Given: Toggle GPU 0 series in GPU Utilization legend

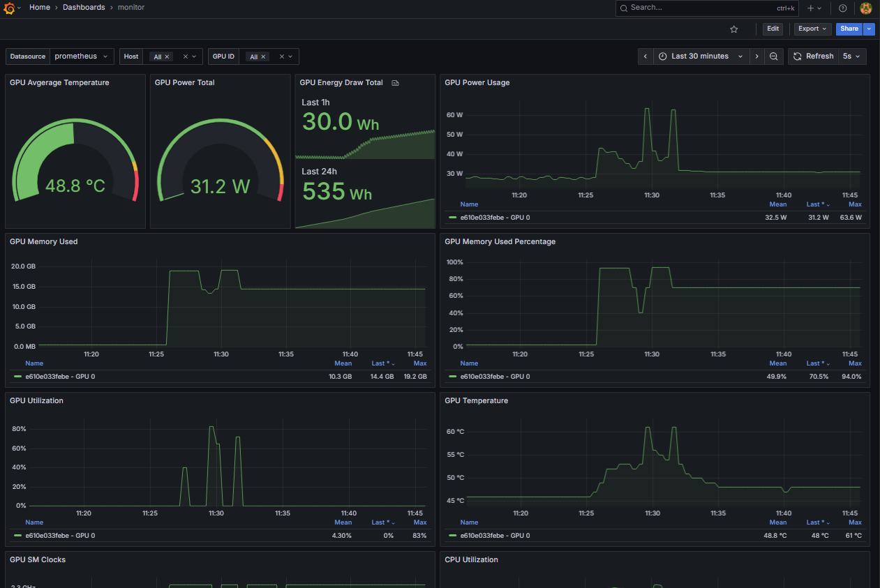Looking at the screenshot, I should pos(60,536).
